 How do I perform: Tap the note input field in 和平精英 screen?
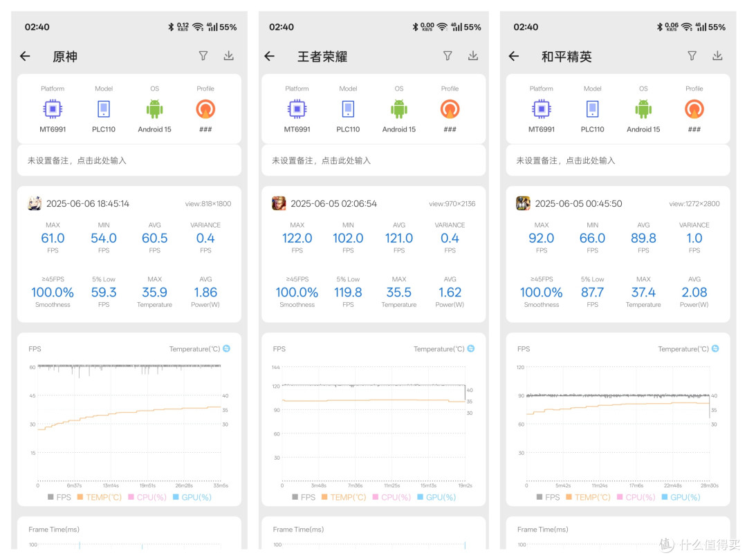tap(618, 160)
